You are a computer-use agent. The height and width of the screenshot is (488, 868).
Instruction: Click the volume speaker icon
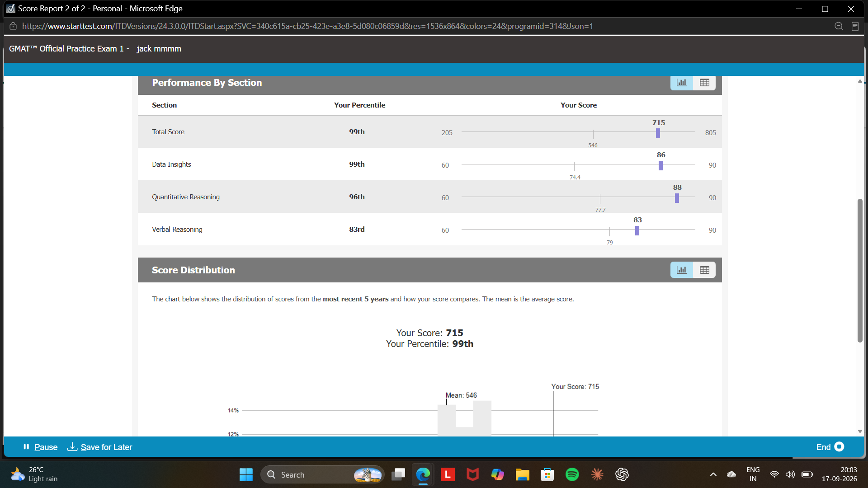coord(790,474)
